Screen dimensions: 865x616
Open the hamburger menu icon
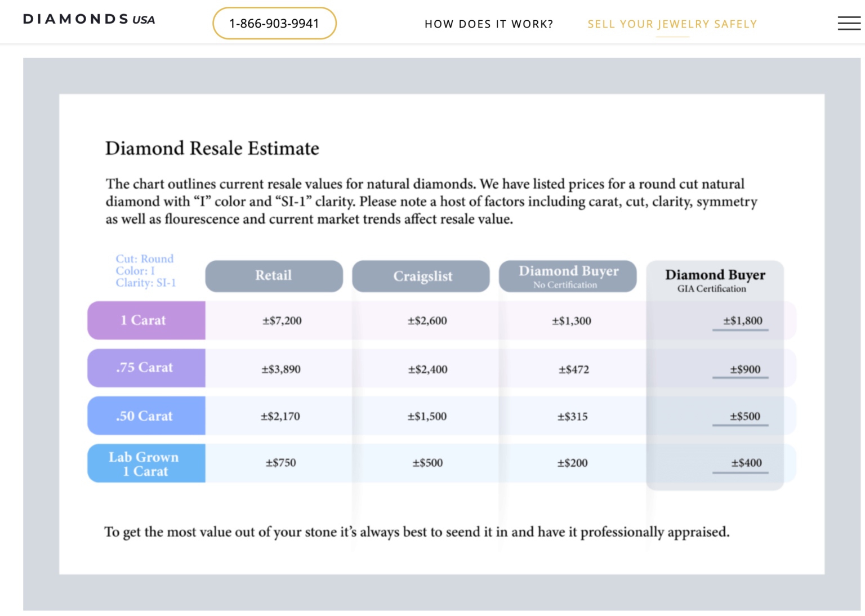[x=849, y=23]
